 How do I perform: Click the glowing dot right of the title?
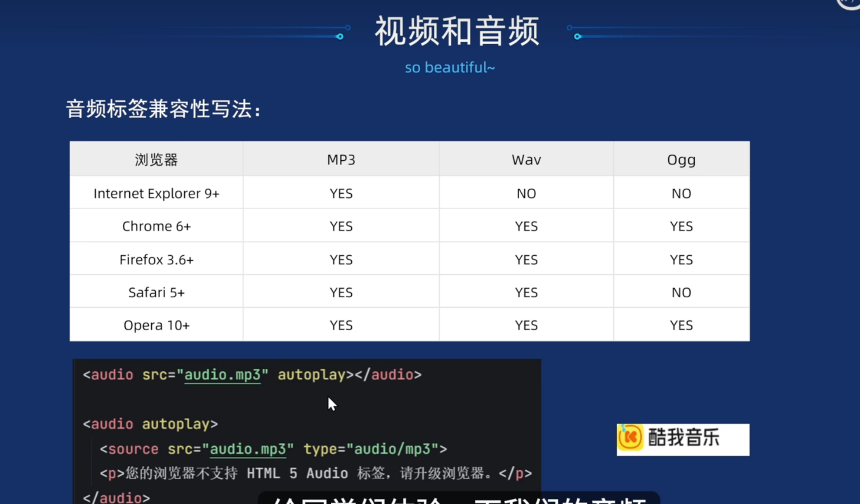pyautogui.click(x=577, y=36)
